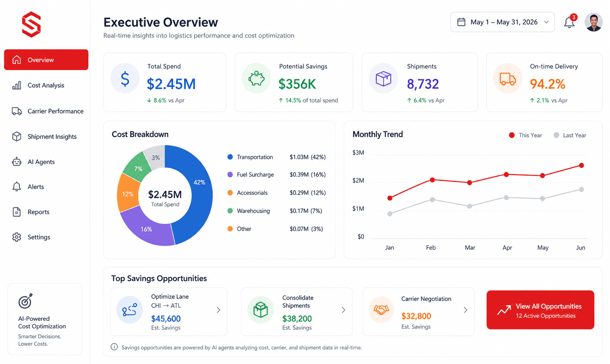The image size is (610, 364).
Task: Click the Settings gear icon
Action: [x=17, y=237]
